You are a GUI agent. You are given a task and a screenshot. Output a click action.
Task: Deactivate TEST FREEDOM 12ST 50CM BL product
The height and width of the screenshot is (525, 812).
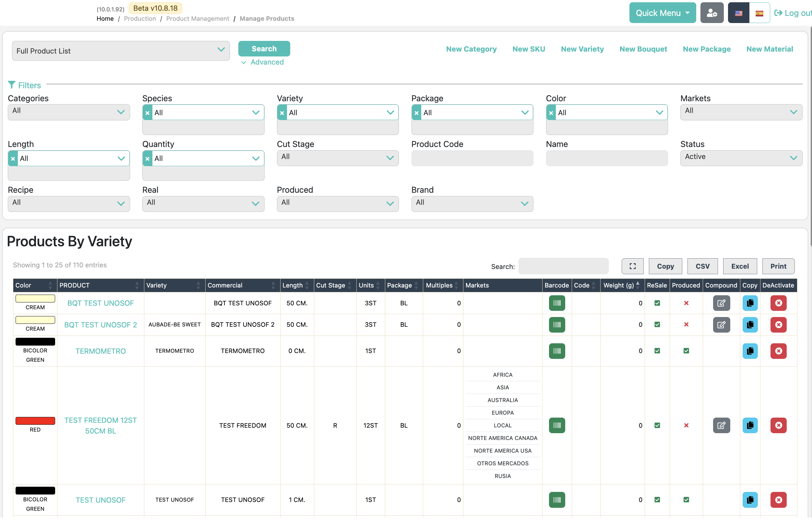coord(778,425)
